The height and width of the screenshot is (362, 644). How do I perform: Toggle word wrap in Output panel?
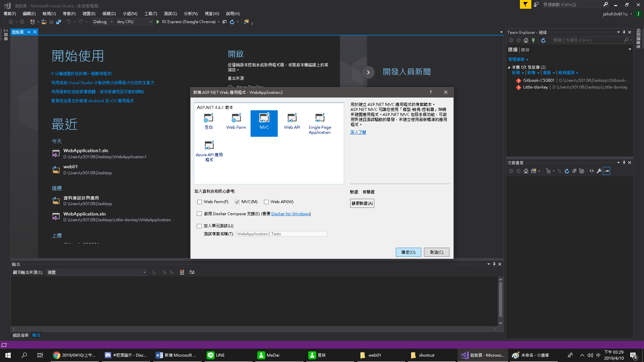192,272
